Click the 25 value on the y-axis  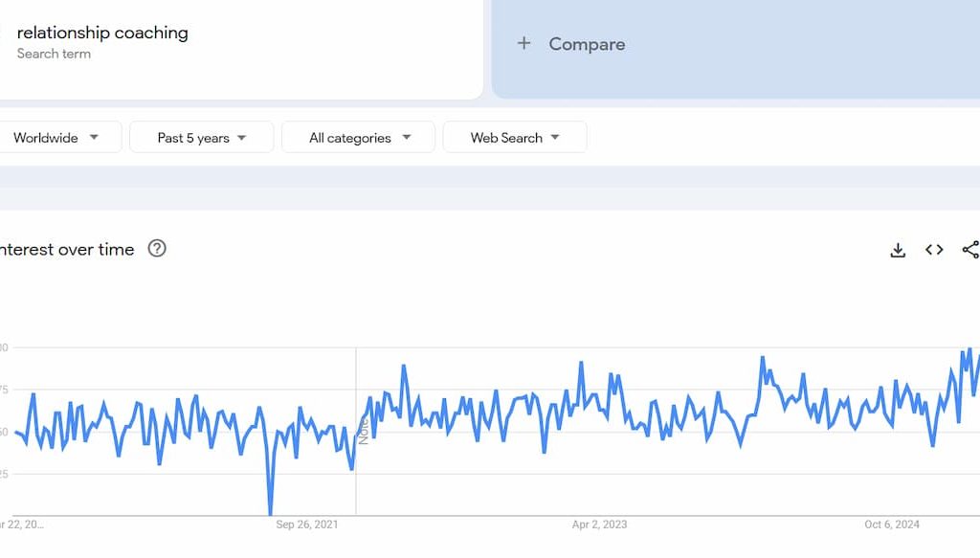(x=4, y=474)
